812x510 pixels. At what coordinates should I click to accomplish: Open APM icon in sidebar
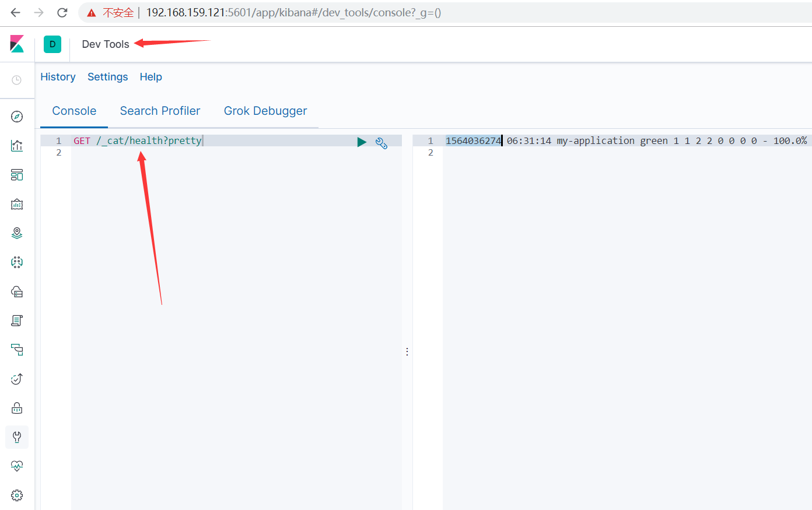(17, 350)
